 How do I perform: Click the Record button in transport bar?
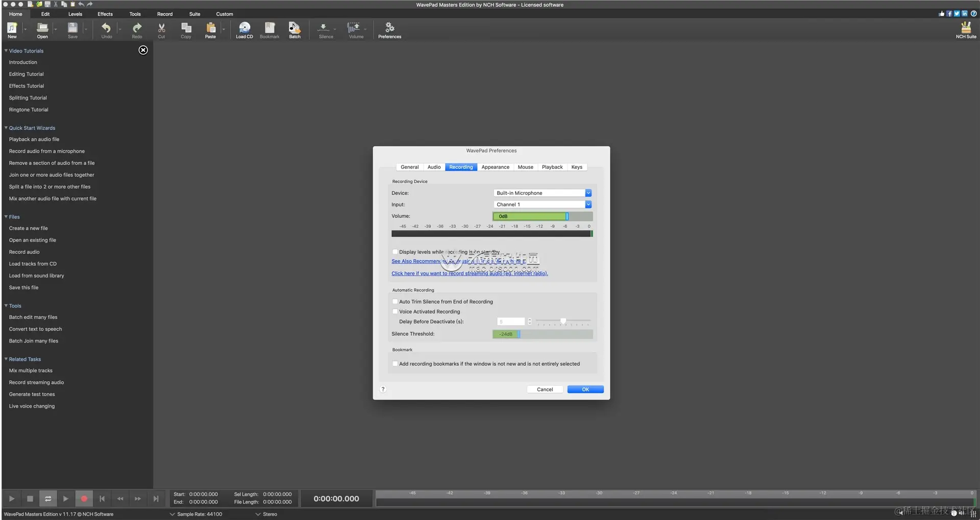point(84,499)
